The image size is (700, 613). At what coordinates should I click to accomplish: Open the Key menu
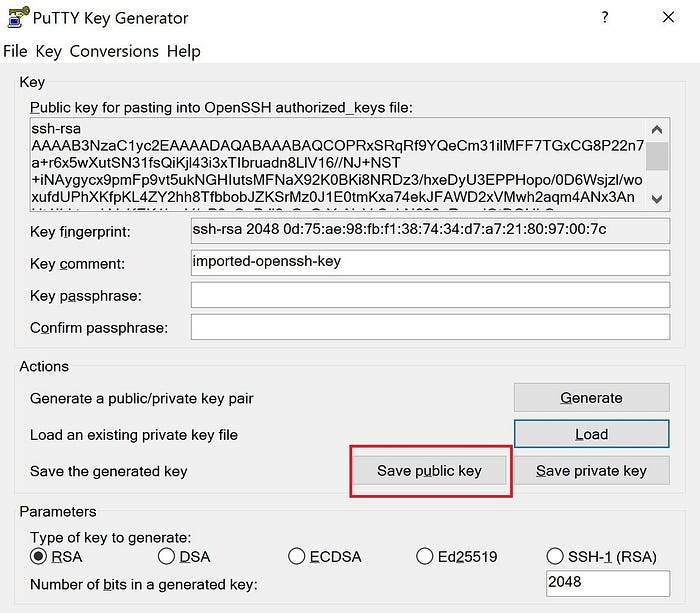point(48,51)
